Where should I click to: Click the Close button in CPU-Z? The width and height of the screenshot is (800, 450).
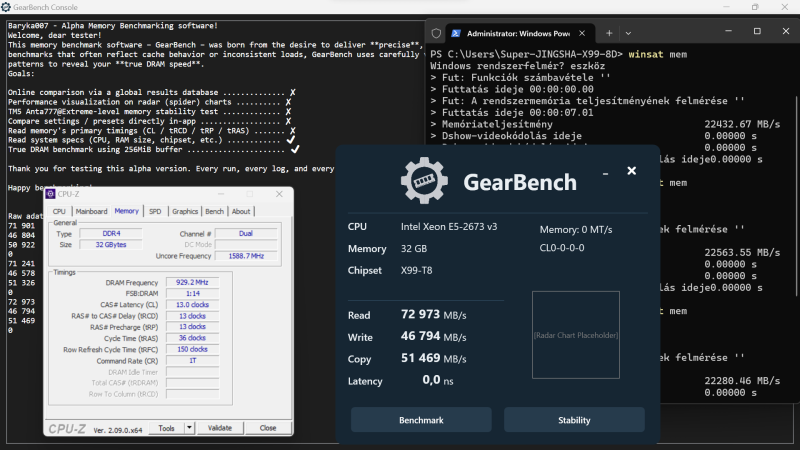coord(268,428)
